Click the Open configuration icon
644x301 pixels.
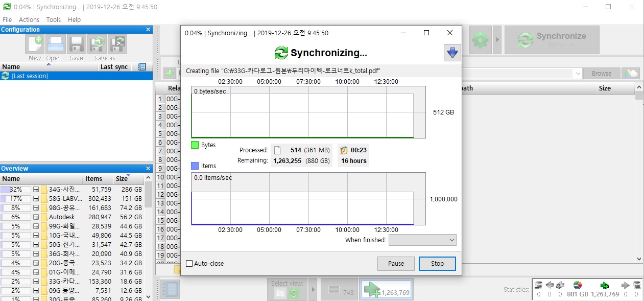(x=56, y=44)
